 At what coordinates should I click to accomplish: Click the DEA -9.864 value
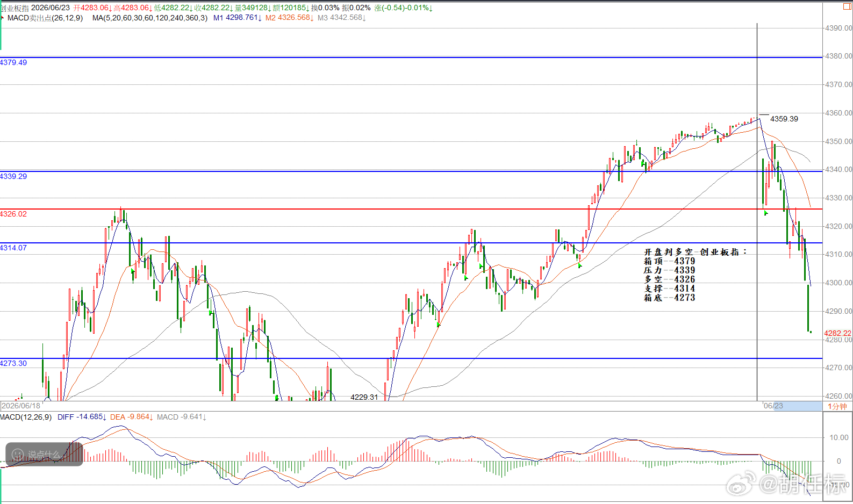point(132,417)
